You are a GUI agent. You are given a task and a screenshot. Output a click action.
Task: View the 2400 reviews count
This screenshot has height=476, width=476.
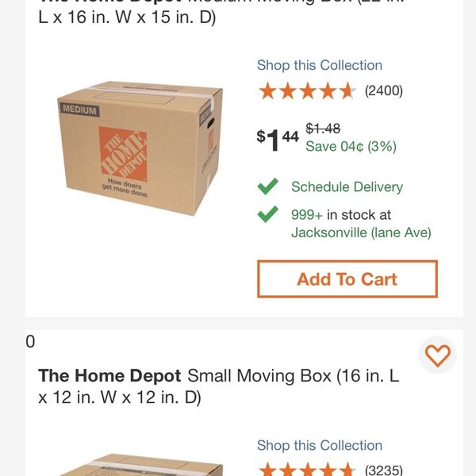pyautogui.click(x=384, y=90)
